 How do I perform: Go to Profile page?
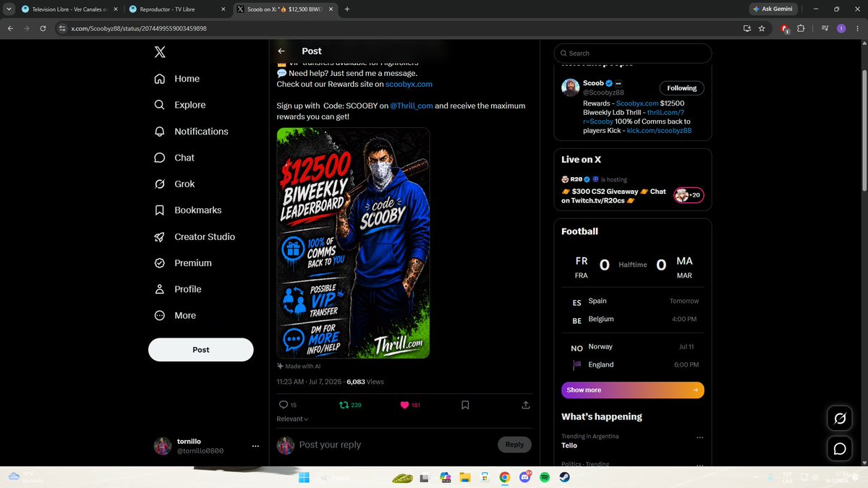(178, 289)
